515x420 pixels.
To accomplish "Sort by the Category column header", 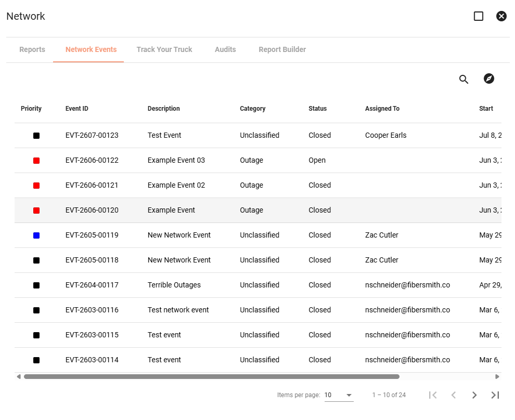I will [x=253, y=109].
